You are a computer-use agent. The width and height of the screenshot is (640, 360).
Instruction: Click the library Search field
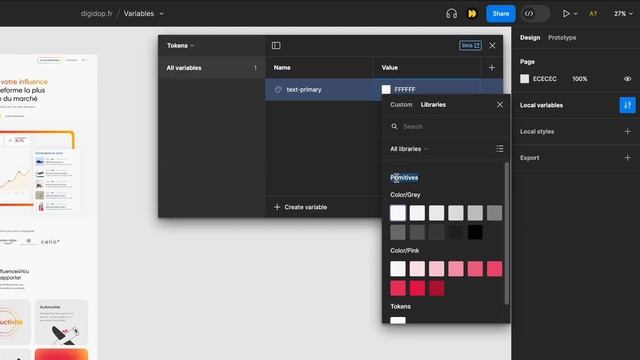point(446,127)
